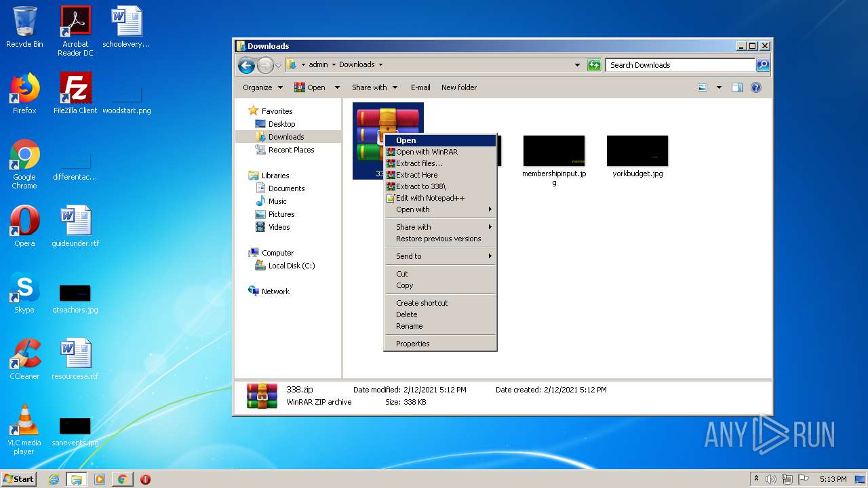Choose Rename from context menu
Image resolution: width=868 pixels, height=488 pixels.
coord(440,326)
